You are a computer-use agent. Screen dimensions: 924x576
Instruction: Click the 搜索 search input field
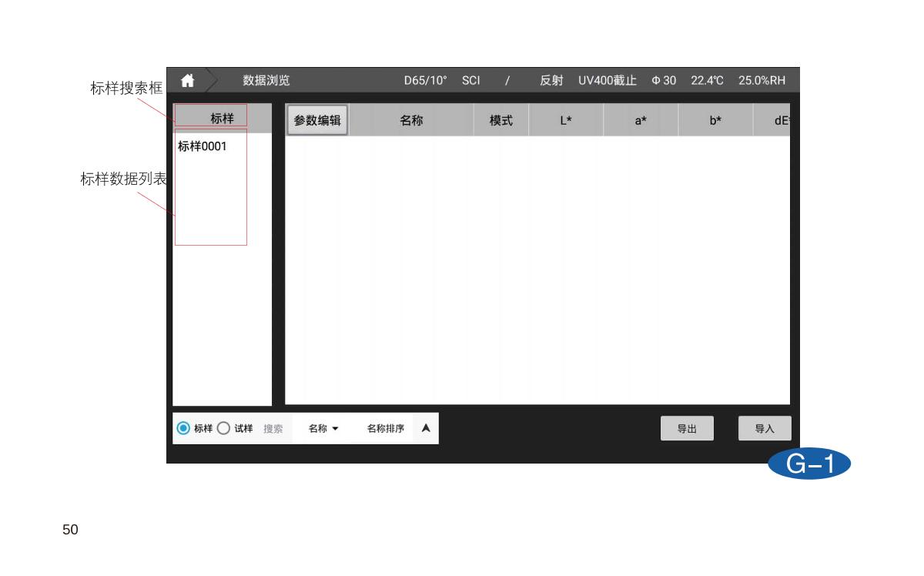pos(273,429)
